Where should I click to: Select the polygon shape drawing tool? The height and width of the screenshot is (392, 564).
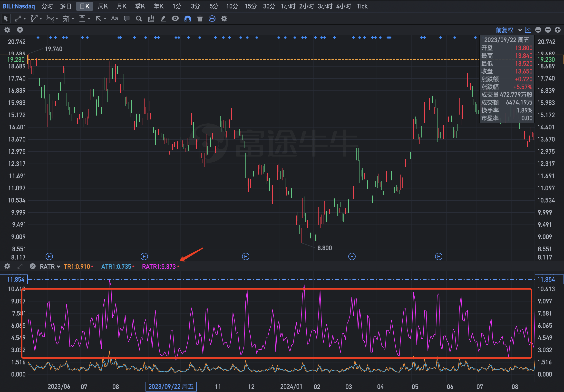click(x=34, y=19)
